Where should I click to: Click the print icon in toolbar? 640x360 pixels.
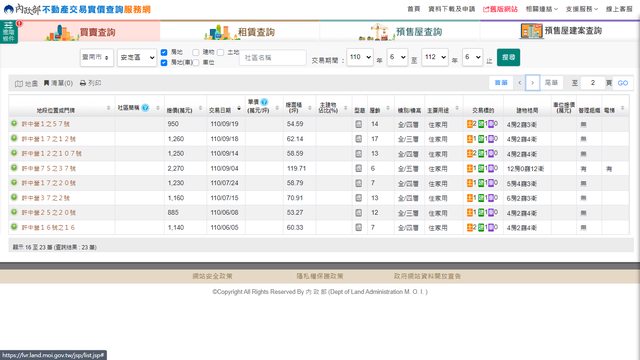pos(83,83)
